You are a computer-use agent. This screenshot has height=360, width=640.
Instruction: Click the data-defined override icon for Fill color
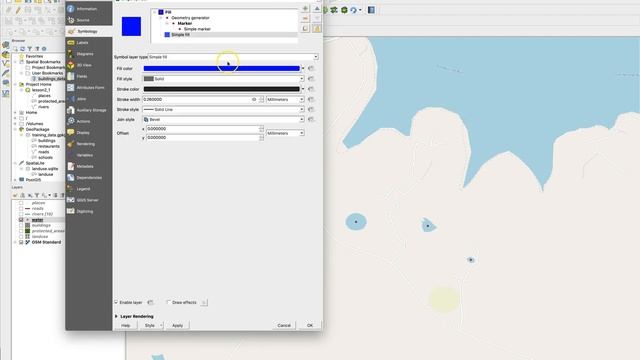click(311, 68)
